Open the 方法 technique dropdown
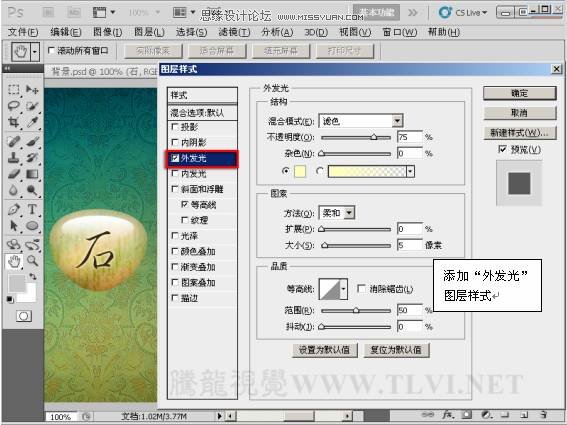The height and width of the screenshot is (425, 567). pos(337,213)
